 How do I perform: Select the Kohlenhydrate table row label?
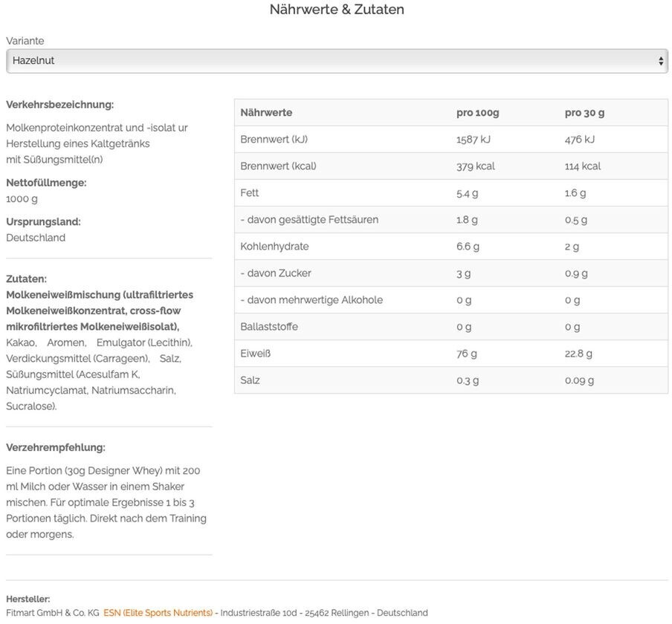(274, 247)
